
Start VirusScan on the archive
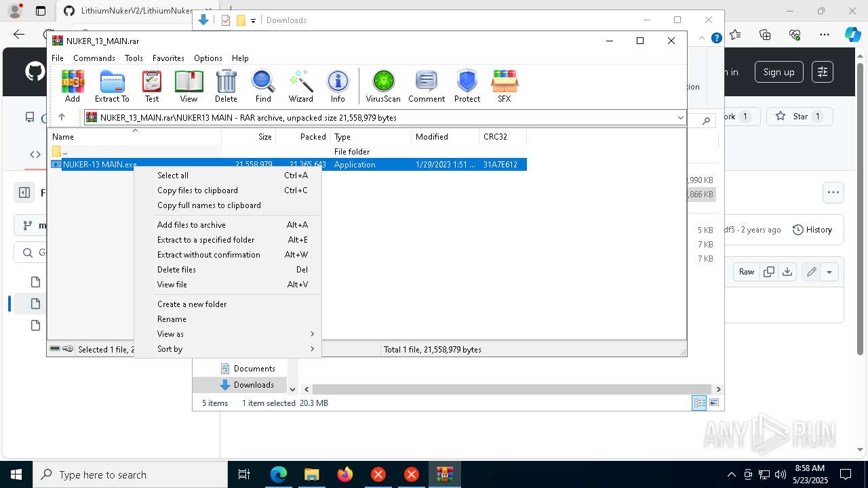[383, 86]
